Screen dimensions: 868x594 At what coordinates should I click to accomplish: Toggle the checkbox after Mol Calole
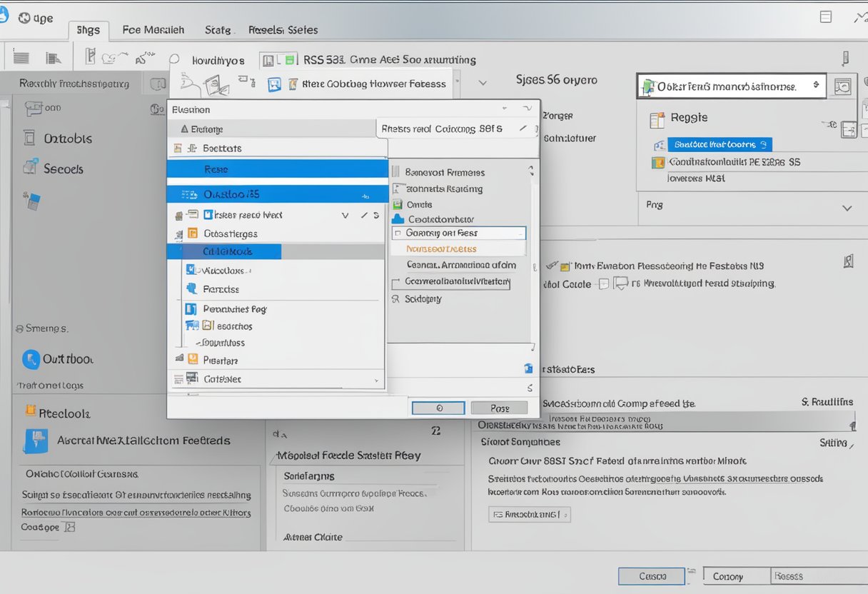[603, 284]
